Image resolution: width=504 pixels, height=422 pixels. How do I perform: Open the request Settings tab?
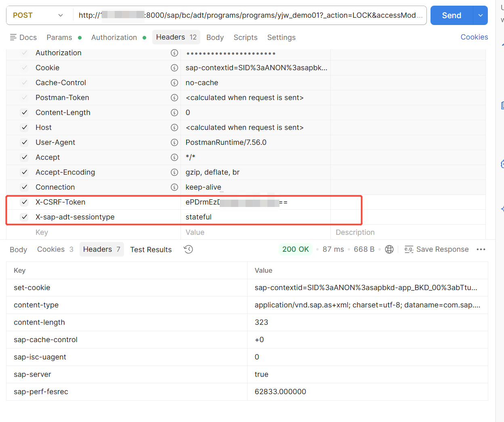coord(281,38)
